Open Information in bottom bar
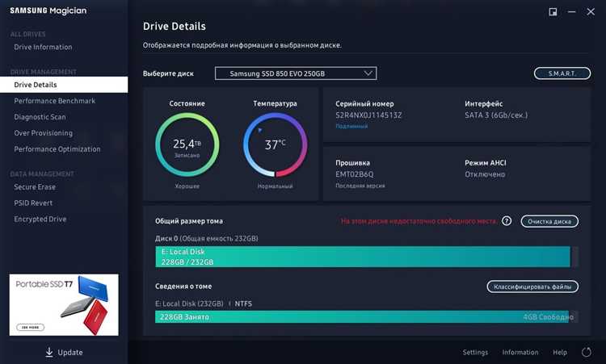606x364 pixels. 520,352
